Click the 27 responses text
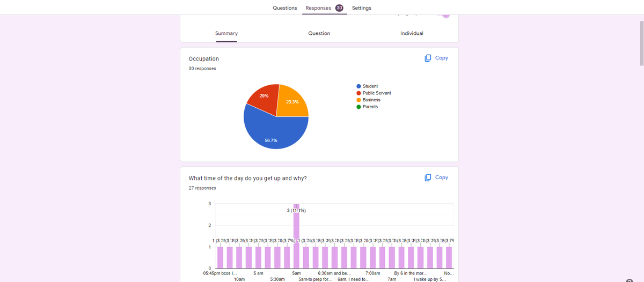The height and width of the screenshot is (282, 644). pos(202,188)
